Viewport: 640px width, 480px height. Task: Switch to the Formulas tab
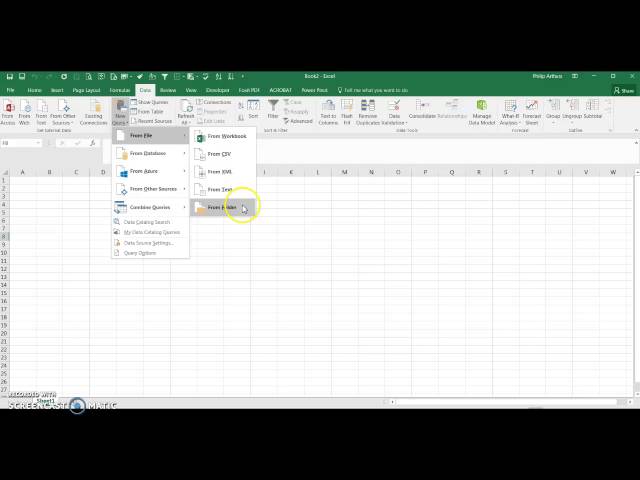[x=120, y=90]
